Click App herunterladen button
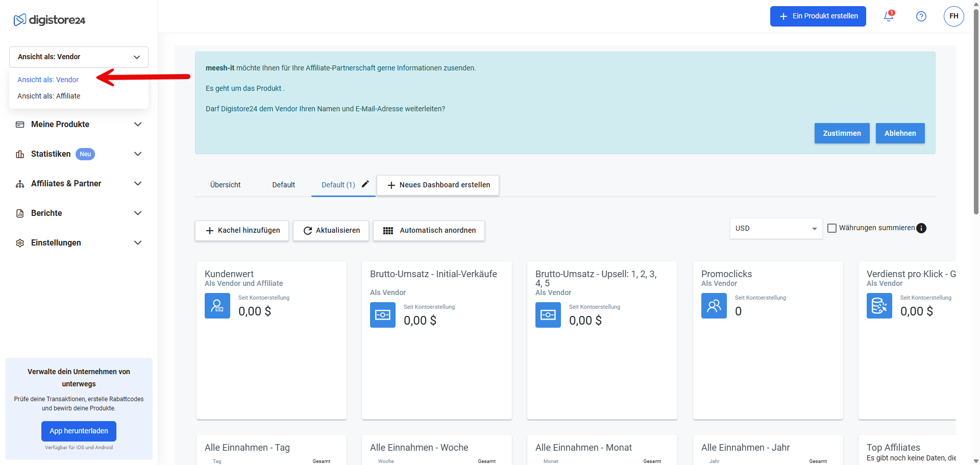The width and height of the screenshot is (980, 465). [79, 431]
